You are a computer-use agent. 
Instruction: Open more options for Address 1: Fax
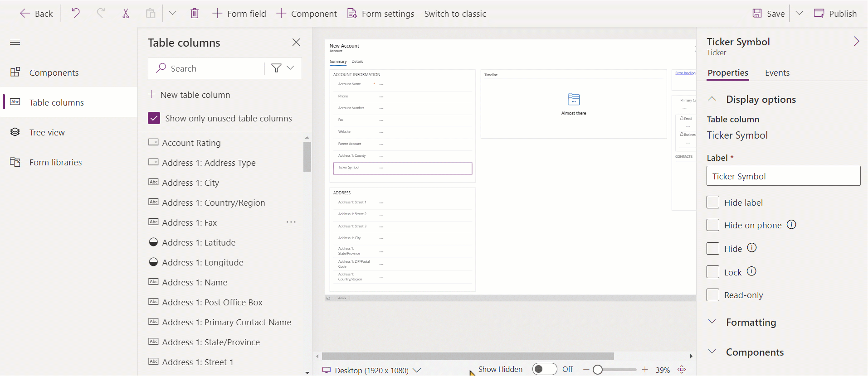pyautogui.click(x=291, y=222)
